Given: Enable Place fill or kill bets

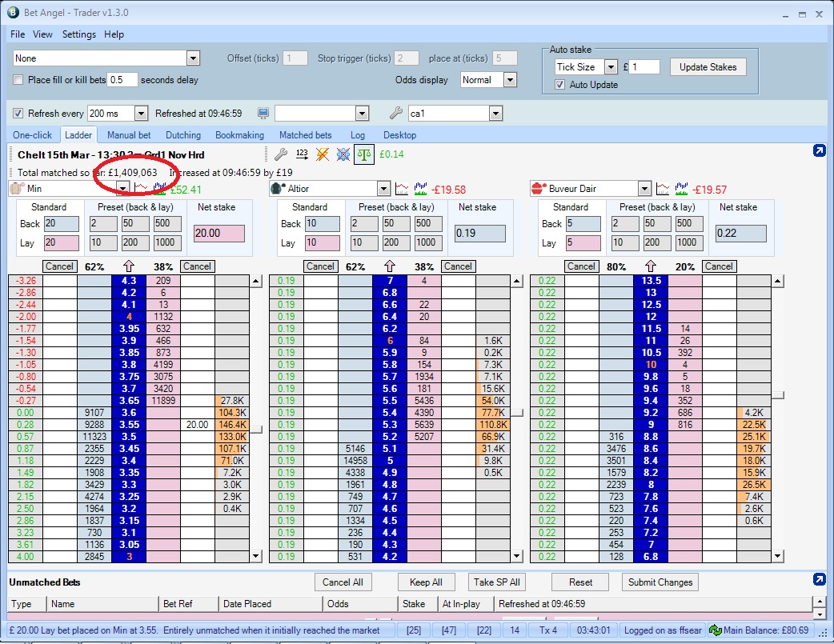Looking at the screenshot, I should [x=17, y=79].
